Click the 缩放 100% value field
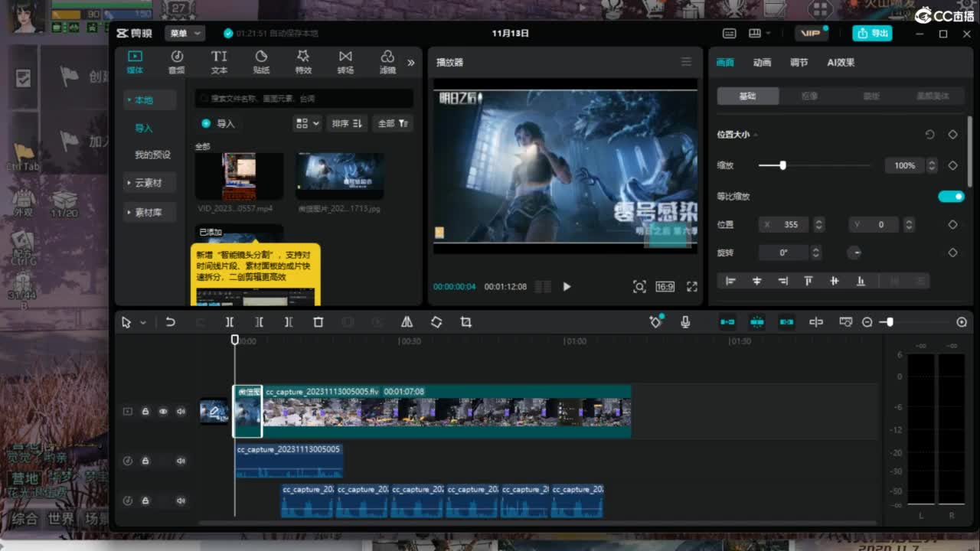The height and width of the screenshot is (551, 980). tap(905, 165)
